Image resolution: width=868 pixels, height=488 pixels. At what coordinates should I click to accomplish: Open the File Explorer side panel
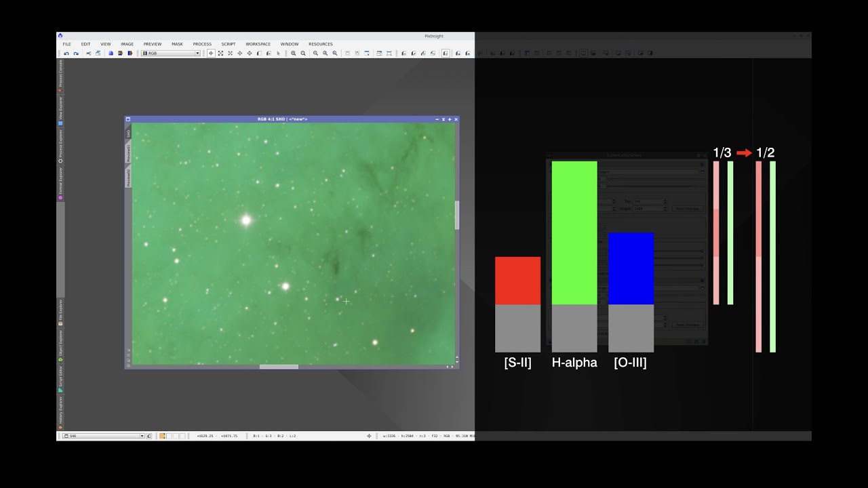point(60,312)
